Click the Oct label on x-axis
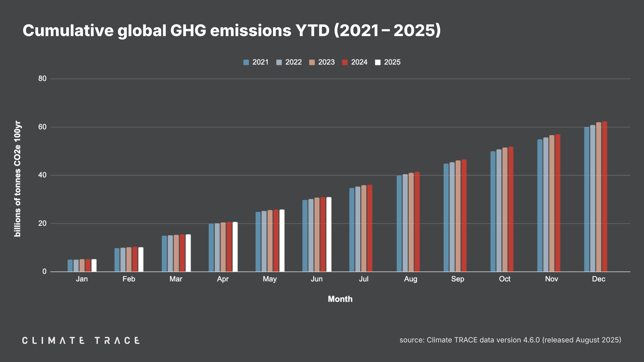 click(504, 279)
